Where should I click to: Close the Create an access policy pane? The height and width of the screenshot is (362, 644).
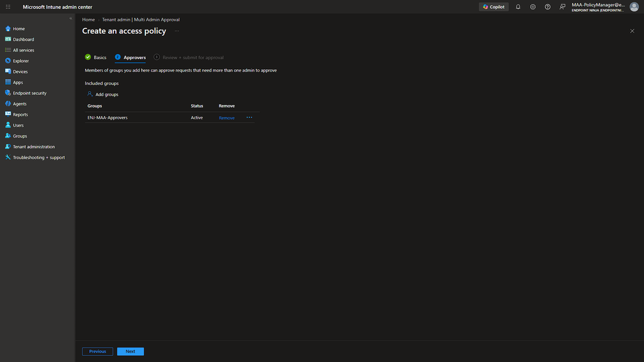632,31
